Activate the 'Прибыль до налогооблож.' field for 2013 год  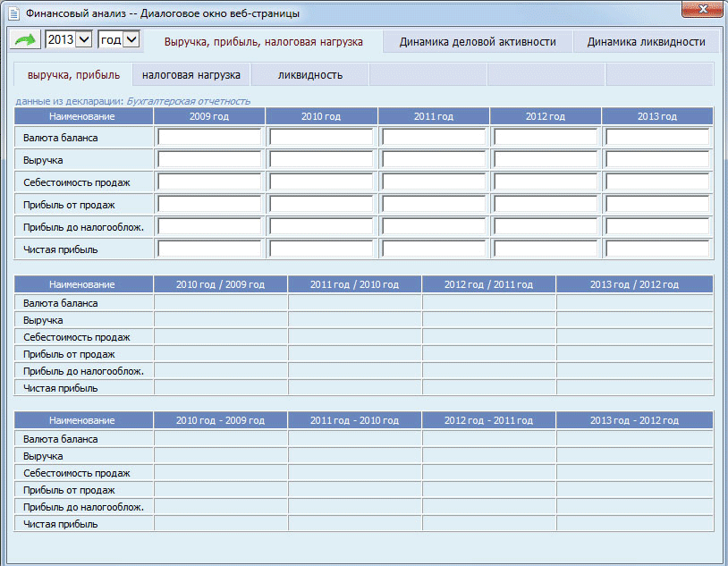point(657,226)
